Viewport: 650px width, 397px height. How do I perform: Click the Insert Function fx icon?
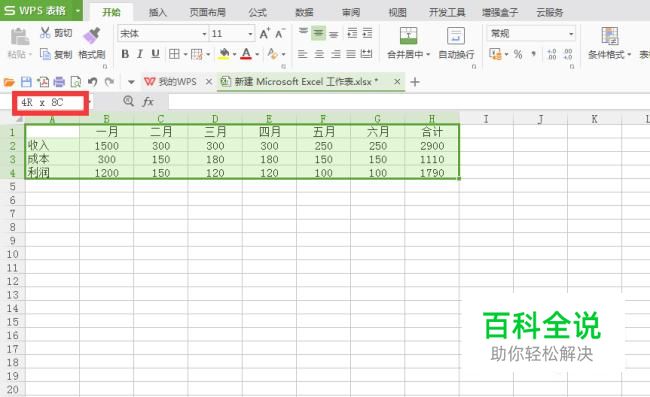[x=148, y=102]
